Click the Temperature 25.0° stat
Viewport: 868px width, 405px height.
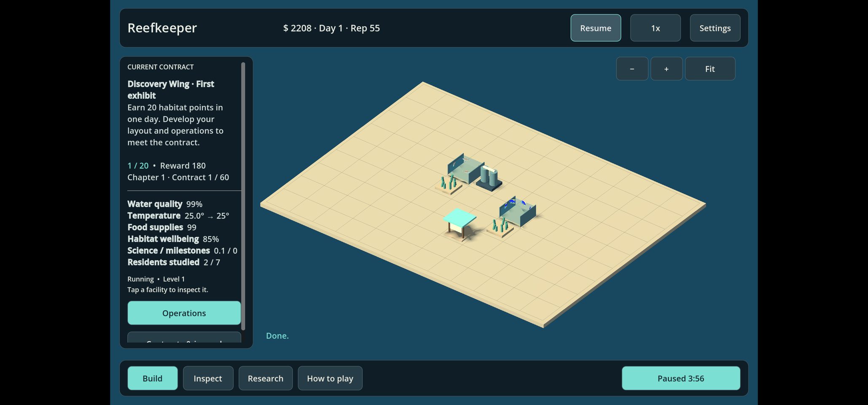tap(178, 216)
